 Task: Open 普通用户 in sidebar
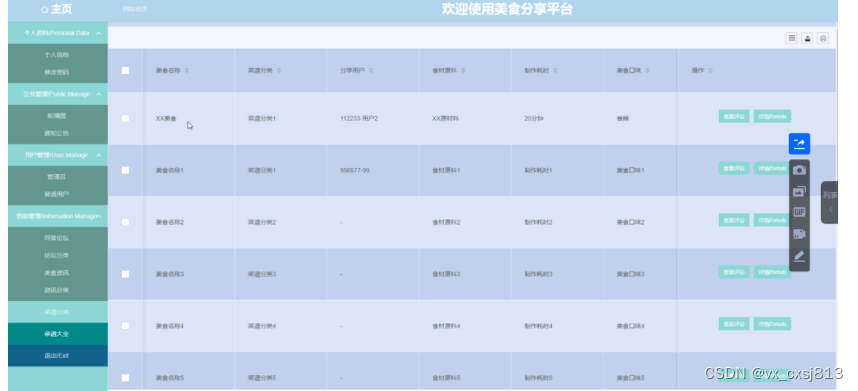(x=57, y=195)
